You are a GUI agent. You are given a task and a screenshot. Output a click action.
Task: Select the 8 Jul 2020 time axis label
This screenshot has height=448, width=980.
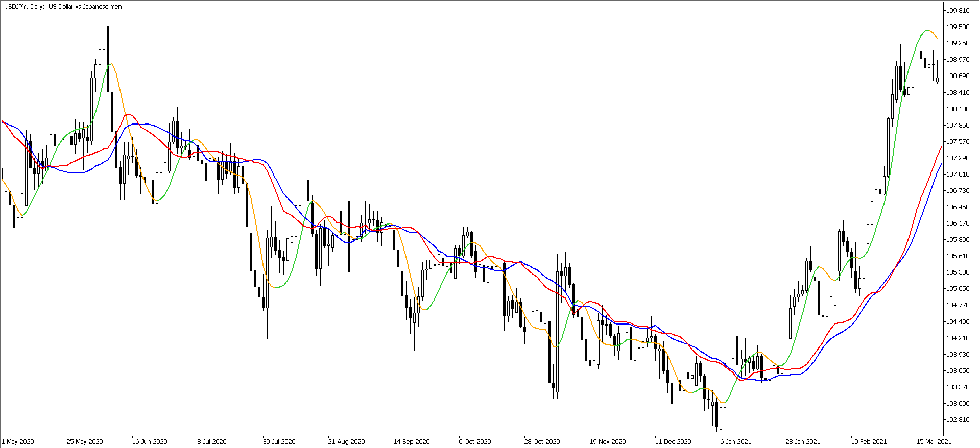pos(212,441)
